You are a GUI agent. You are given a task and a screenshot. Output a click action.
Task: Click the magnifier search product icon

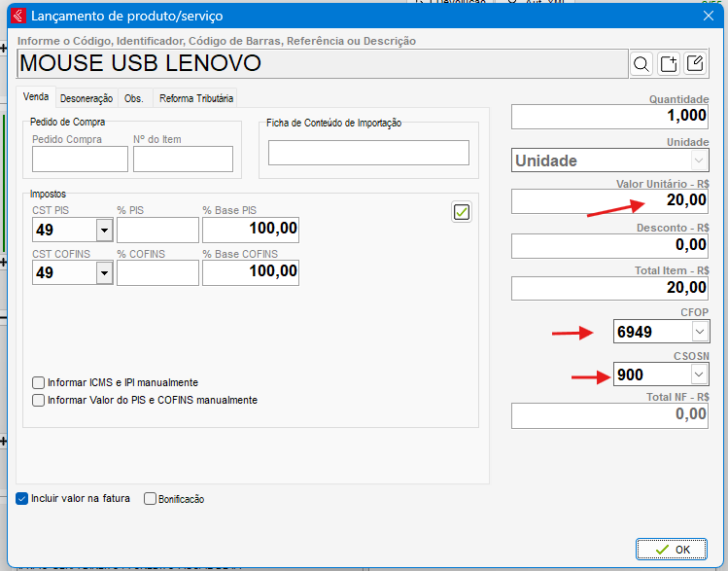tap(641, 63)
